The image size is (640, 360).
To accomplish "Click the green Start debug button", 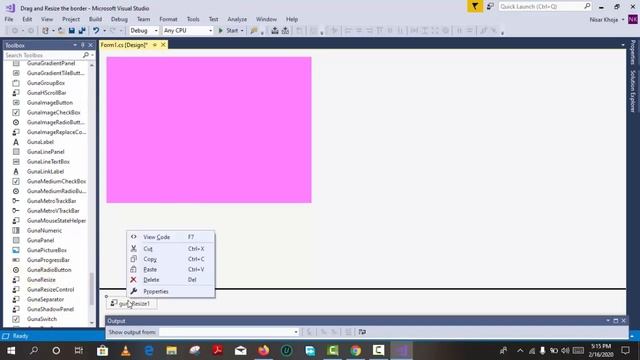I will pos(228,31).
